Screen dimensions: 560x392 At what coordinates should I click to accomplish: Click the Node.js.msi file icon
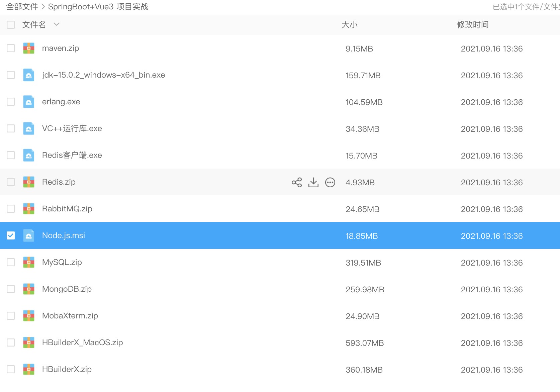pyautogui.click(x=29, y=235)
